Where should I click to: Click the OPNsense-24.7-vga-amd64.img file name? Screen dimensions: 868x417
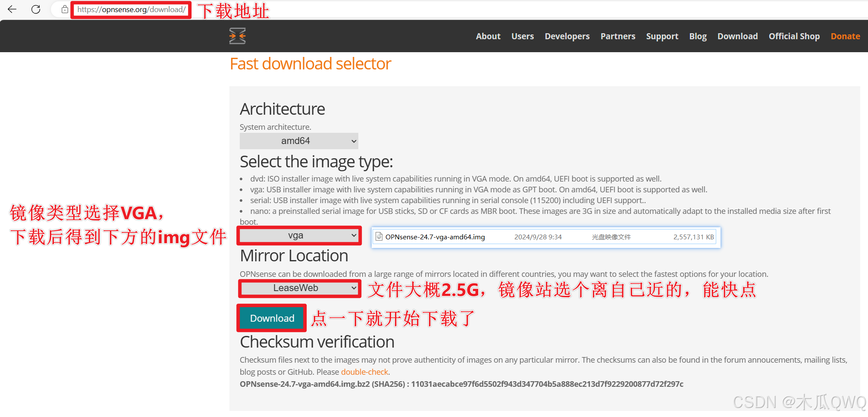coord(435,237)
